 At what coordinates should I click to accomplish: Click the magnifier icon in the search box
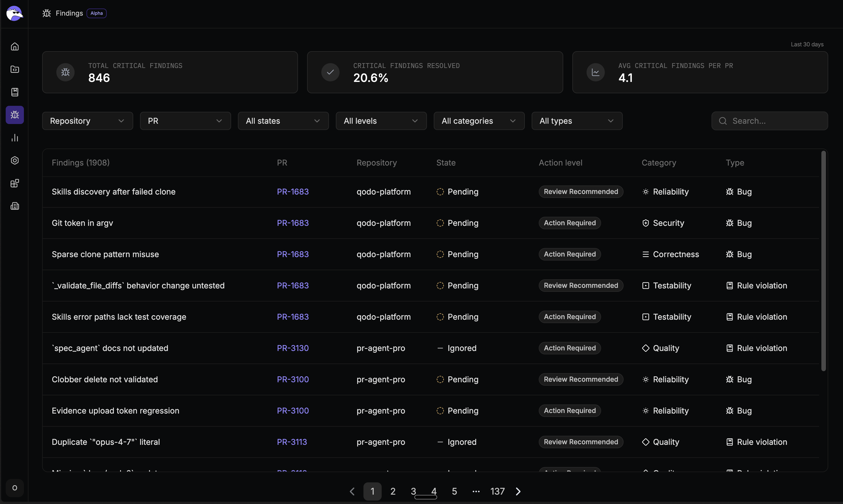[x=723, y=121]
